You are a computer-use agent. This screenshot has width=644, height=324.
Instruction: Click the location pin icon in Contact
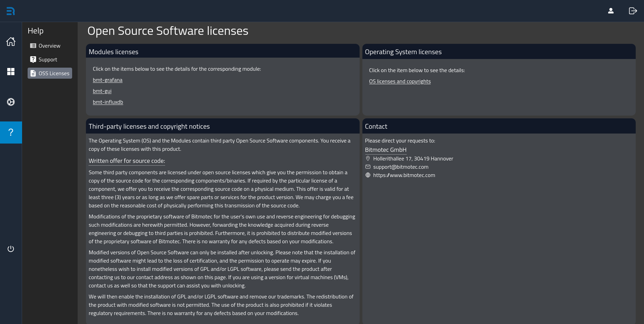[368, 158]
